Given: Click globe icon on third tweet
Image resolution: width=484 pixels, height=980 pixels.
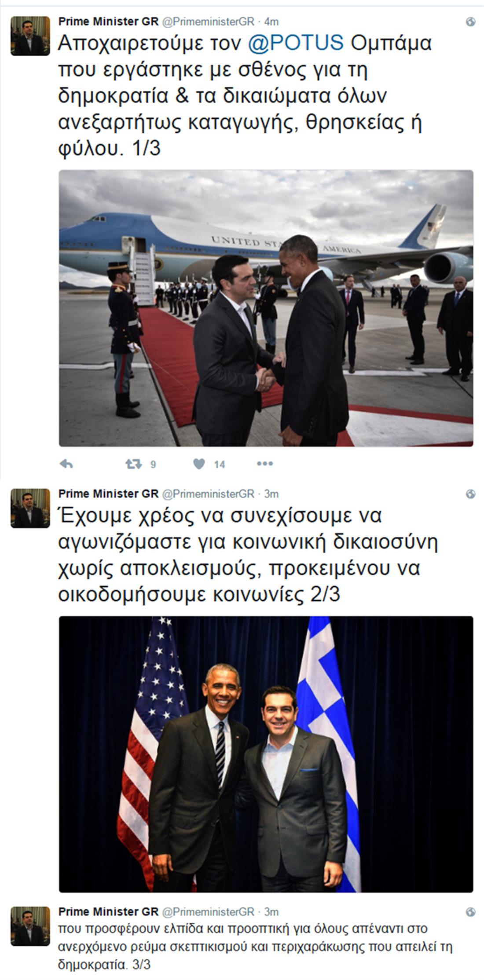Looking at the screenshot, I should click(x=470, y=911).
